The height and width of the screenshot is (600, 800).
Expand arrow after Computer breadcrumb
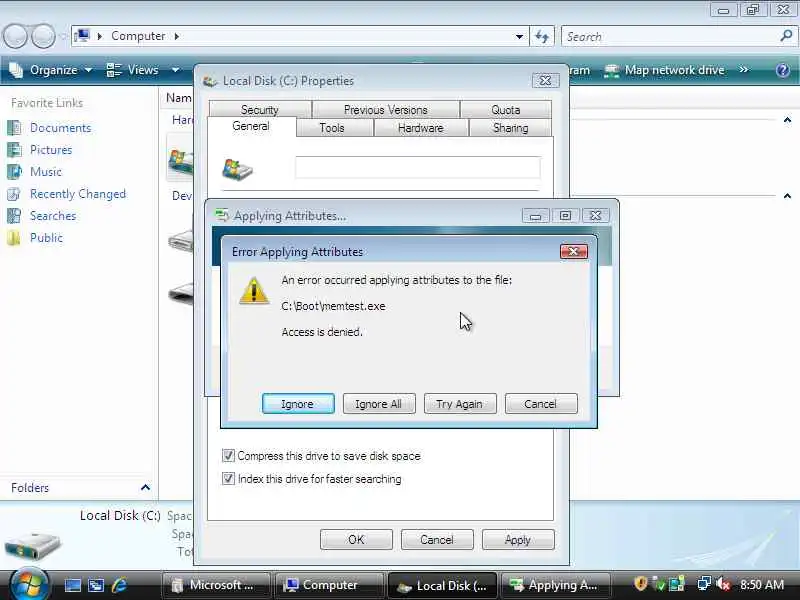[177, 36]
